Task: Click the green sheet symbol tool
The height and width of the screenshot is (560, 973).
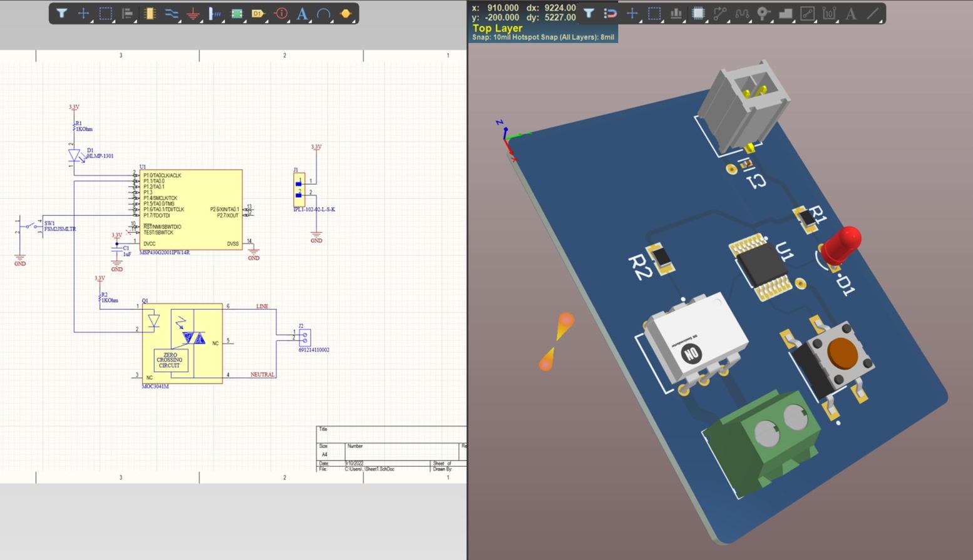Action: click(x=237, y=13)
